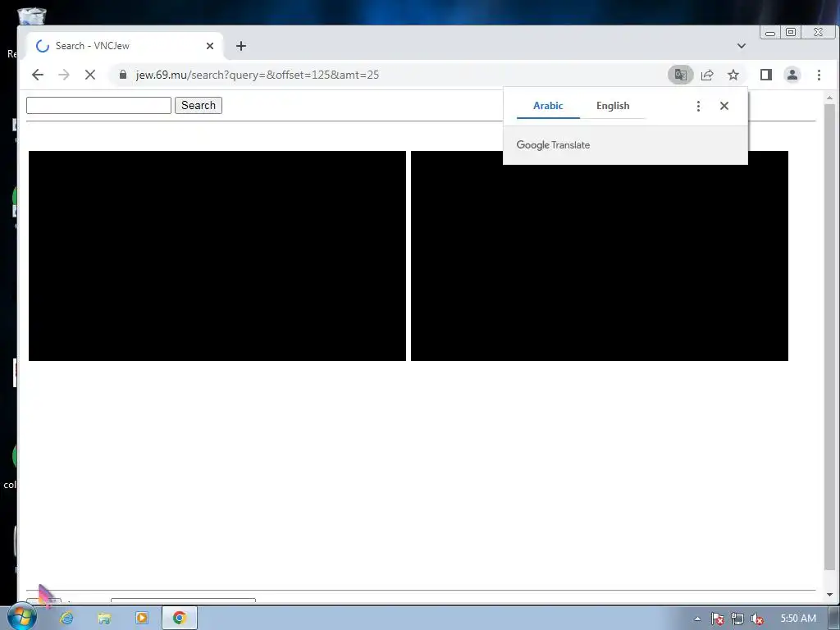Click the scrollbar down arrow

click(x=829, y=595)
